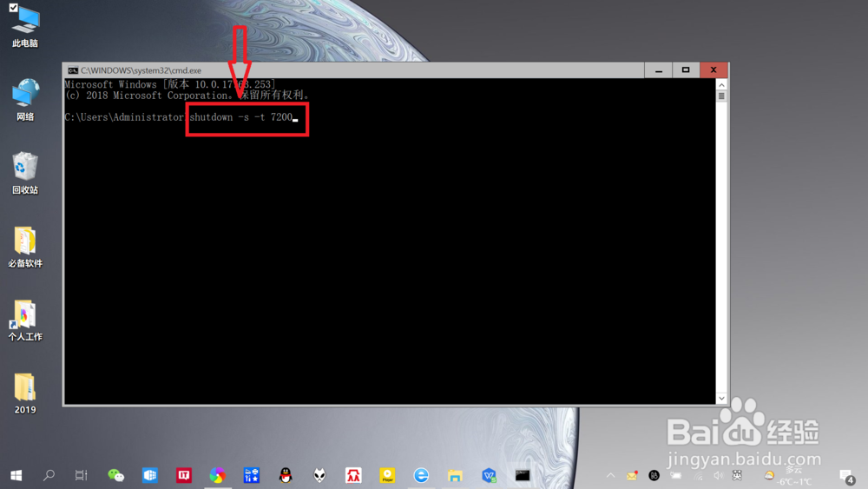Select the 网络 network desktop icon
The image size is (868, 489).
(25, 100)
